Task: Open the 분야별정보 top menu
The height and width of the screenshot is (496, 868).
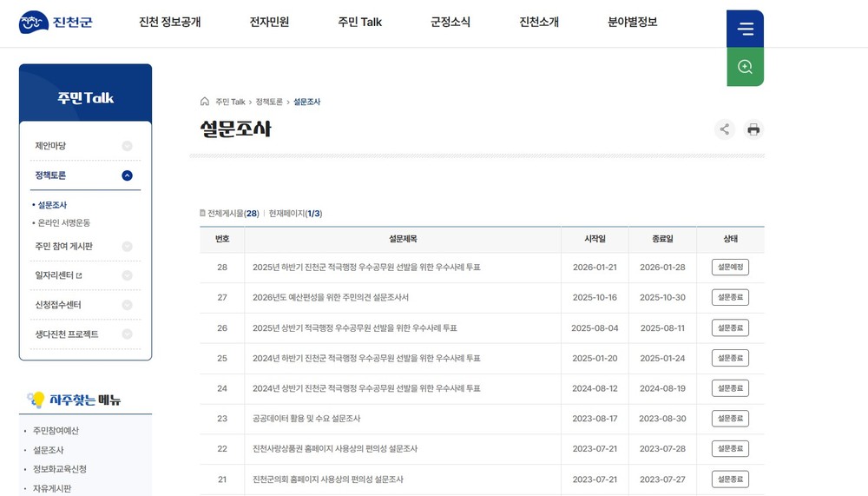Action: (x=632, y=23)
